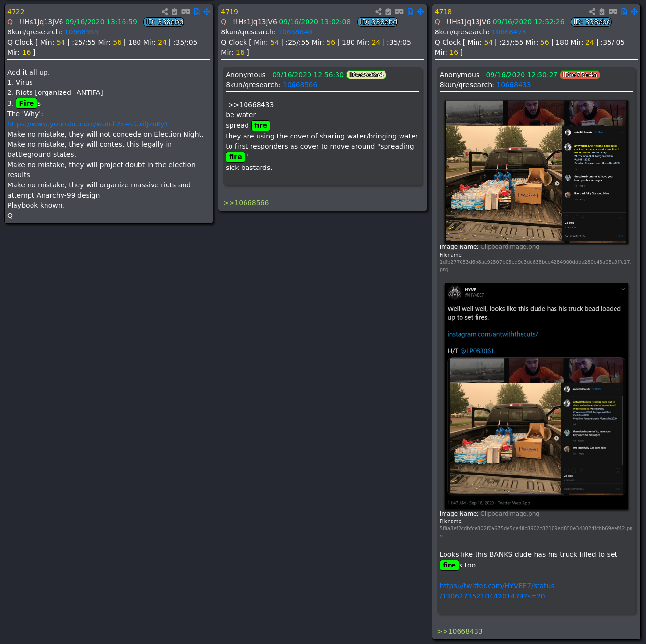The height and width of the screenshot is (644, 646).
Task: Open the YouTube link in post 4722
Action: coord(88,124)
